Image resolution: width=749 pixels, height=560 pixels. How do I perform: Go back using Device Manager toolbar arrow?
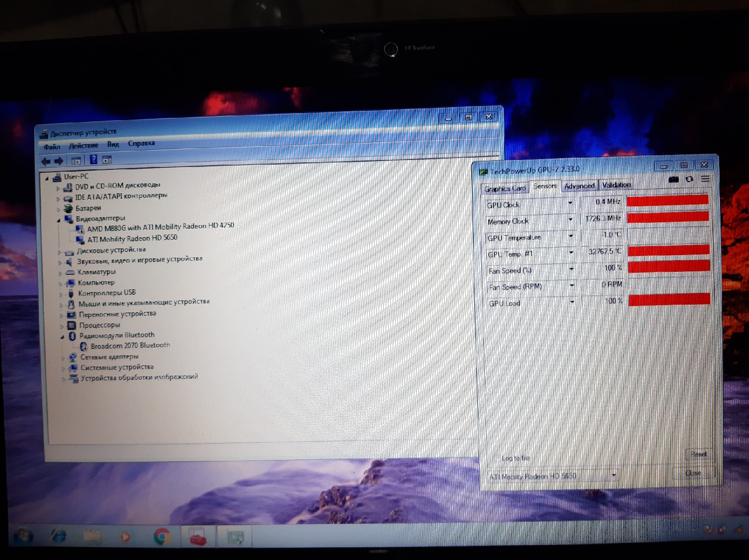[46, 162]
